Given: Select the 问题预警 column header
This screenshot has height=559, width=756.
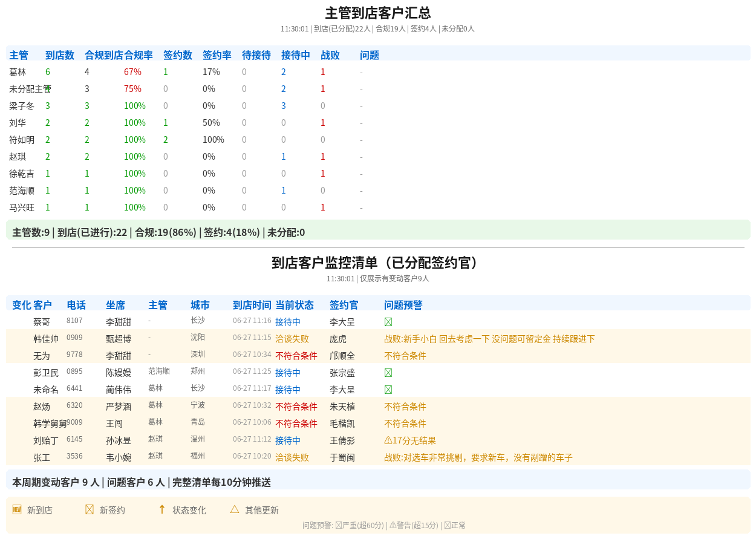Looking at the screenshot, I should coord(403,305).
